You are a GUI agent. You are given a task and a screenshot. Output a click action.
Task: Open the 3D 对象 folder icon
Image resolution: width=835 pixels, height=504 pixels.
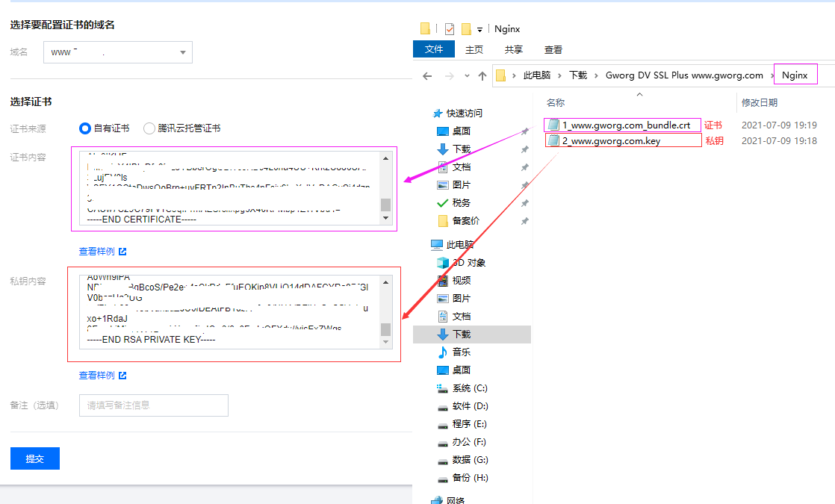coord(443,262)
